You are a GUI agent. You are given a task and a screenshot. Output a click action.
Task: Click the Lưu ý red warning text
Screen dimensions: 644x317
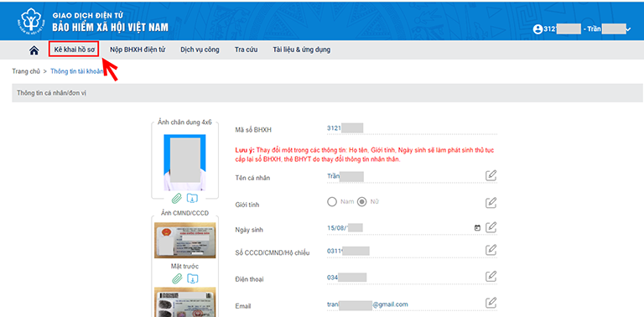pos(364,155)
